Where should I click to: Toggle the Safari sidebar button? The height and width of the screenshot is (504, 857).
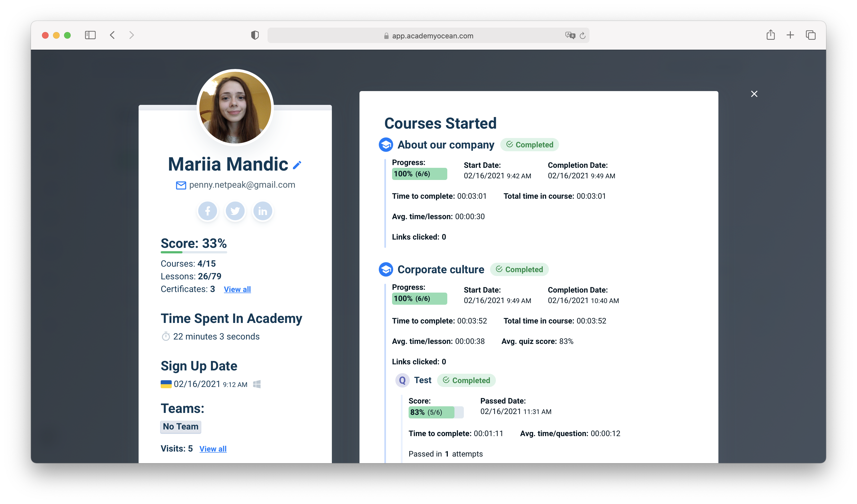coord(90,35)
